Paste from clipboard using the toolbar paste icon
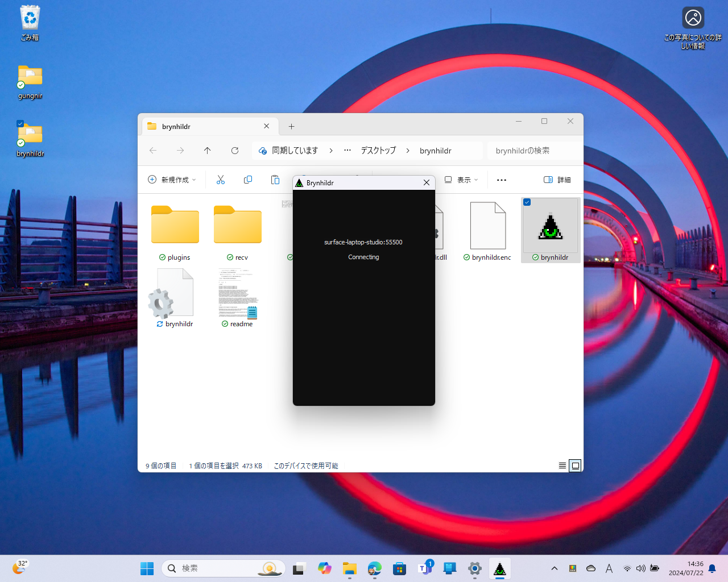Screen dimensions: 728x582 (x=275, y=179)
